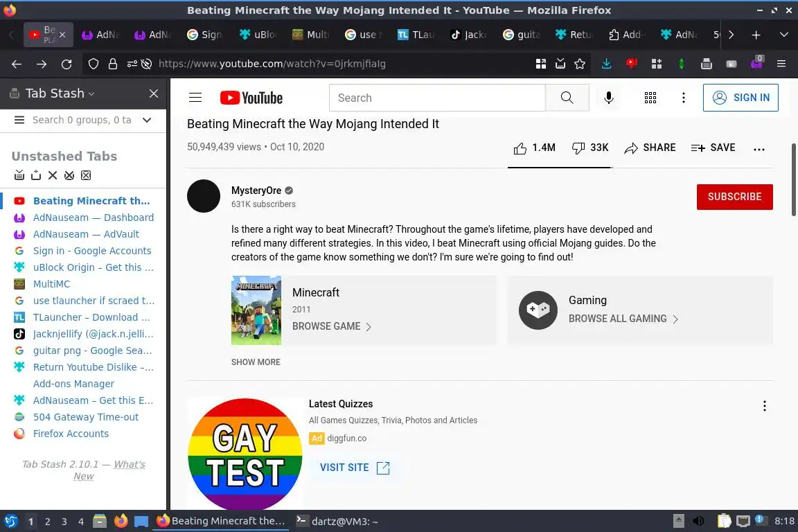The height and width of the screenshot is (532, 798).
Task: Open YouTube apps grid icon
Action: 650,98
